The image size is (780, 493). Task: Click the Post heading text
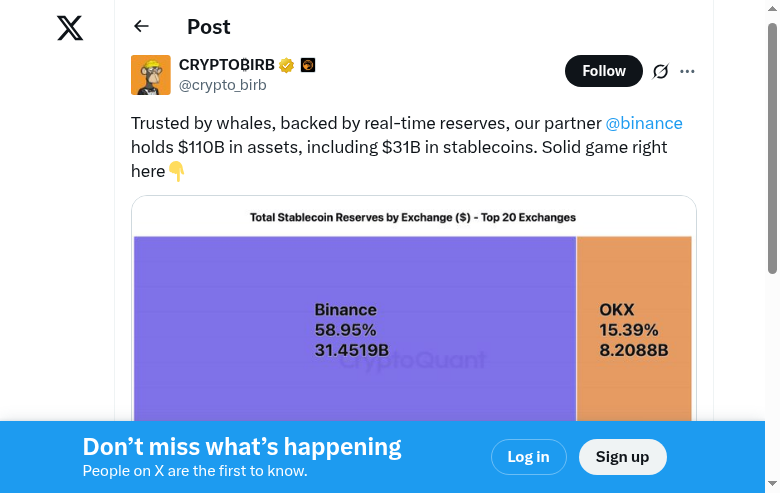click(209, 27)
